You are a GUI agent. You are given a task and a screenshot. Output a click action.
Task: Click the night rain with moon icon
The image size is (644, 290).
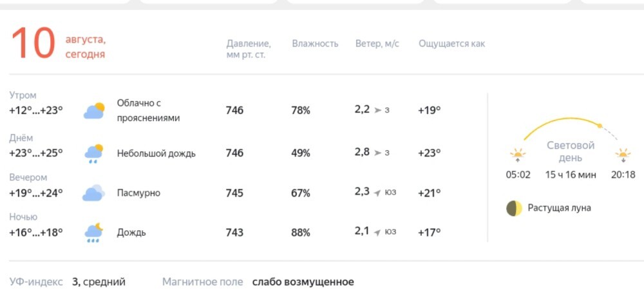tap(93, 233)
